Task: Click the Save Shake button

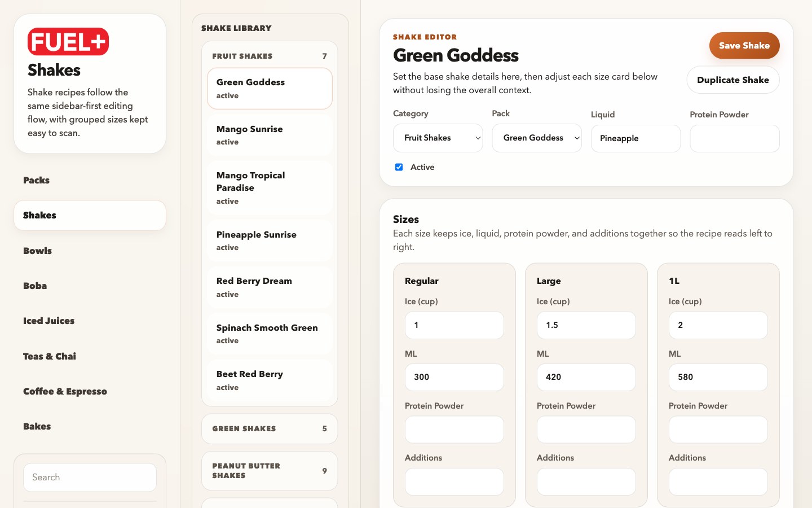Action: [x=744, y=46]
